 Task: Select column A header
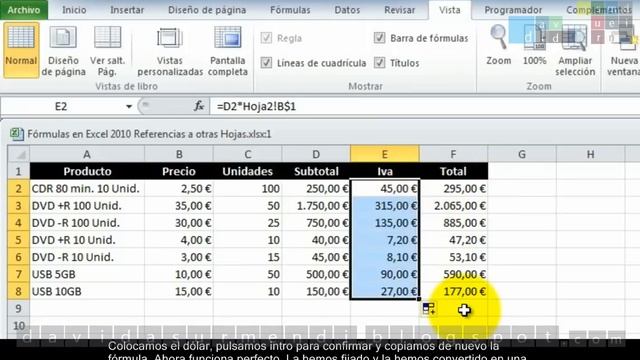pos(87,154)
